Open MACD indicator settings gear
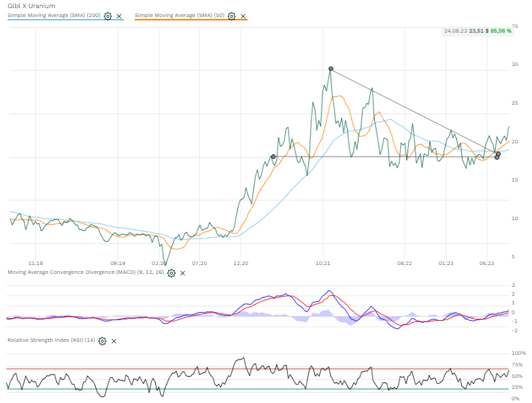The height and width of the screenshot is (403, 532). click(x=171, y=273)
